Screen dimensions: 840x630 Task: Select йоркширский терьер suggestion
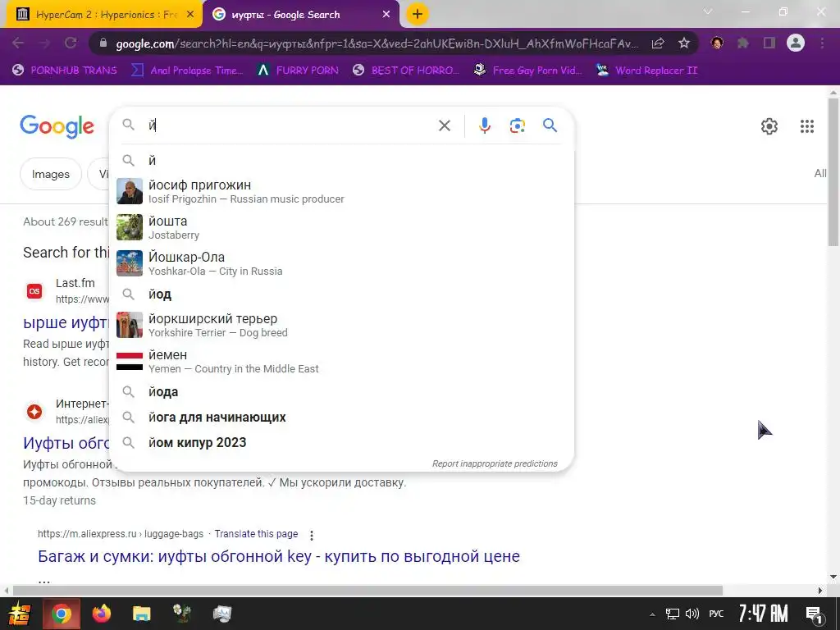pyautogui.click(x=341, y=325)
